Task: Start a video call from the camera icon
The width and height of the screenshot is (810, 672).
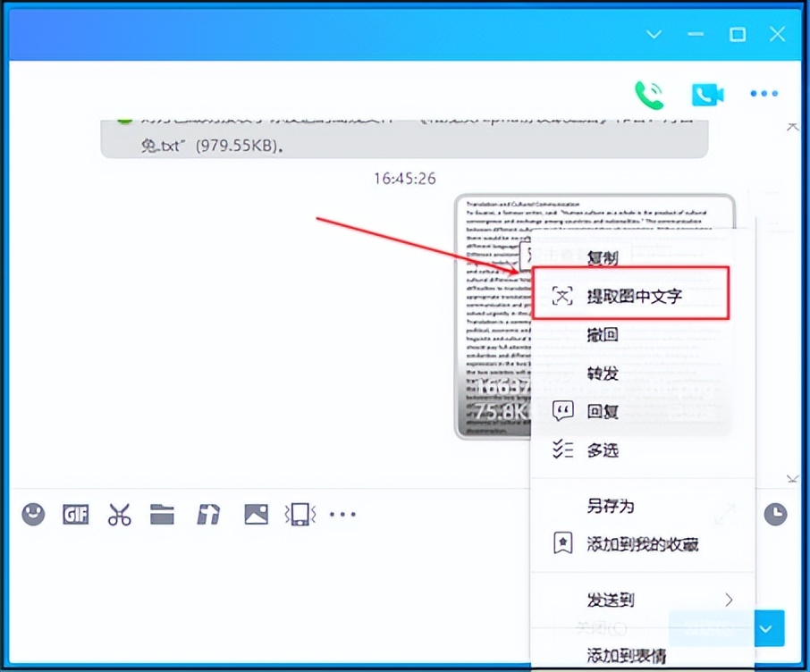Action: point(707,95)
